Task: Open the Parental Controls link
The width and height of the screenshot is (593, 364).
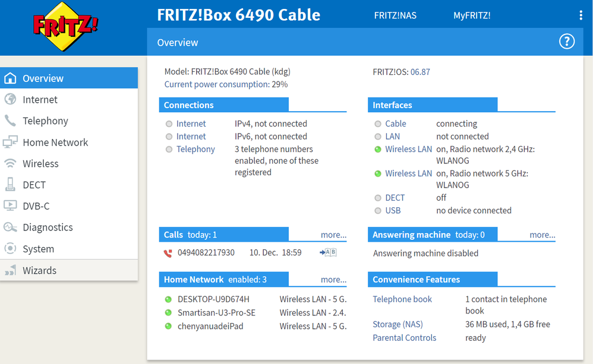Action: [404, 338]
